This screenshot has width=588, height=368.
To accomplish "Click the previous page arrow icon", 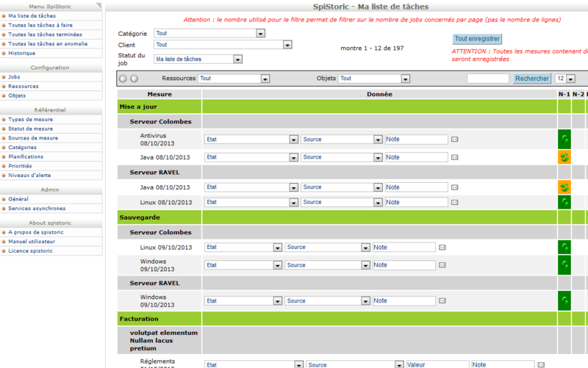I will click(123, 79).
